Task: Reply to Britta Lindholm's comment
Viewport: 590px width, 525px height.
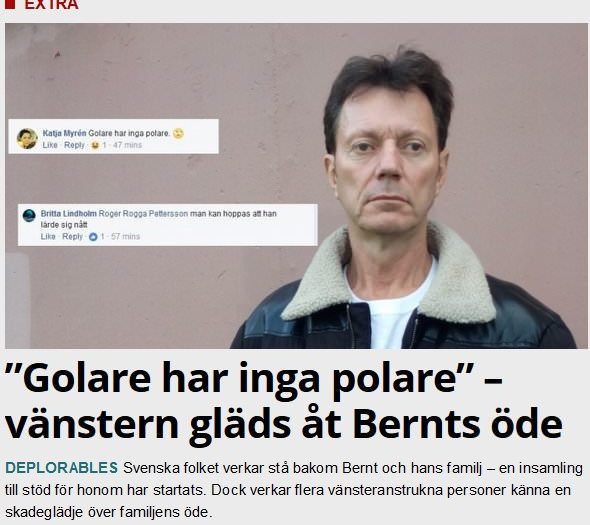Action: point(72,236)
